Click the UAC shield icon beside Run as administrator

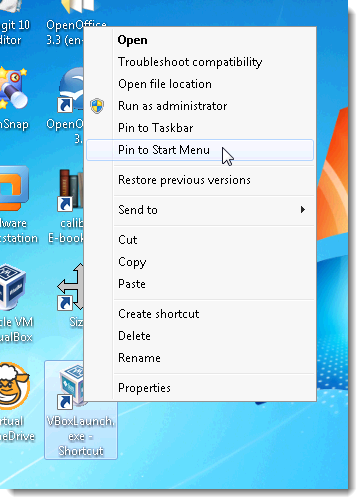97,106
